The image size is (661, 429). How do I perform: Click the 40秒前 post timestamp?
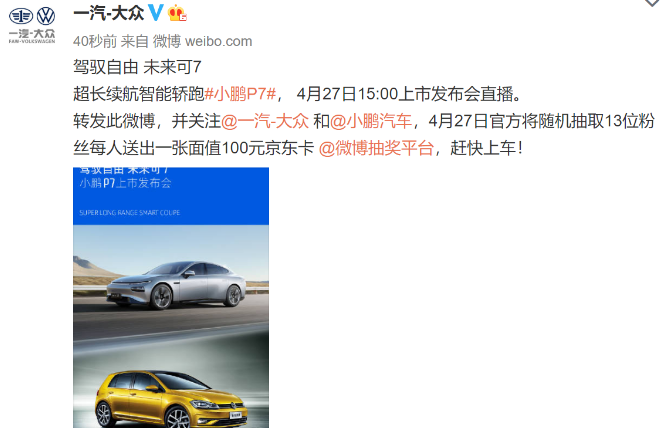click(x=95, y=41)
